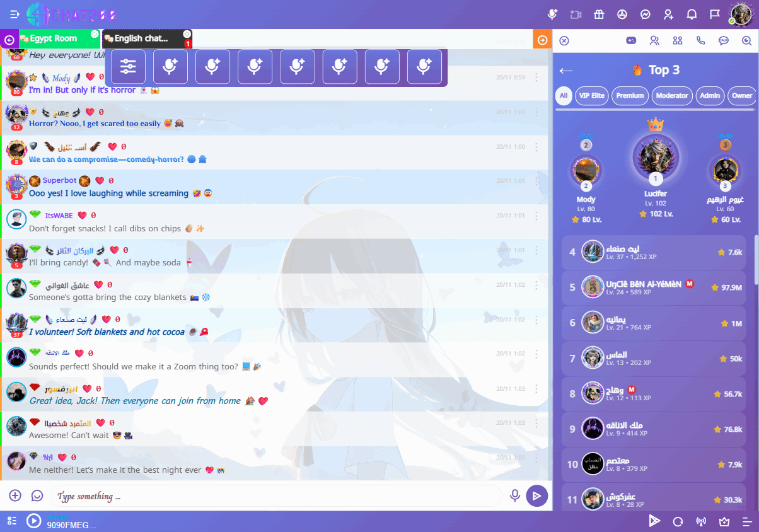Screen dimensions: 759x532
Task: Open the plus attachment menu beside input
Action: (15, 496)
